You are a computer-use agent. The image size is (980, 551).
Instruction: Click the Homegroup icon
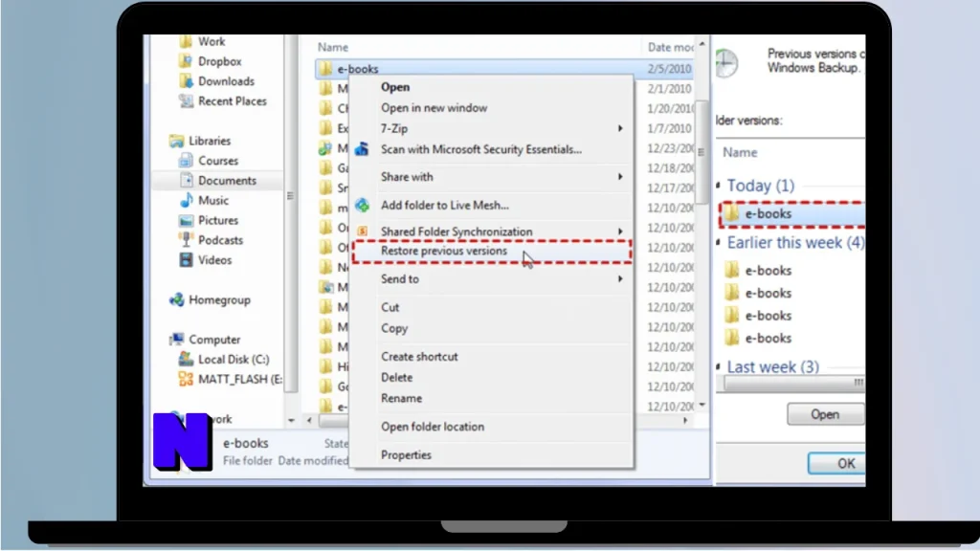[177, 299]
